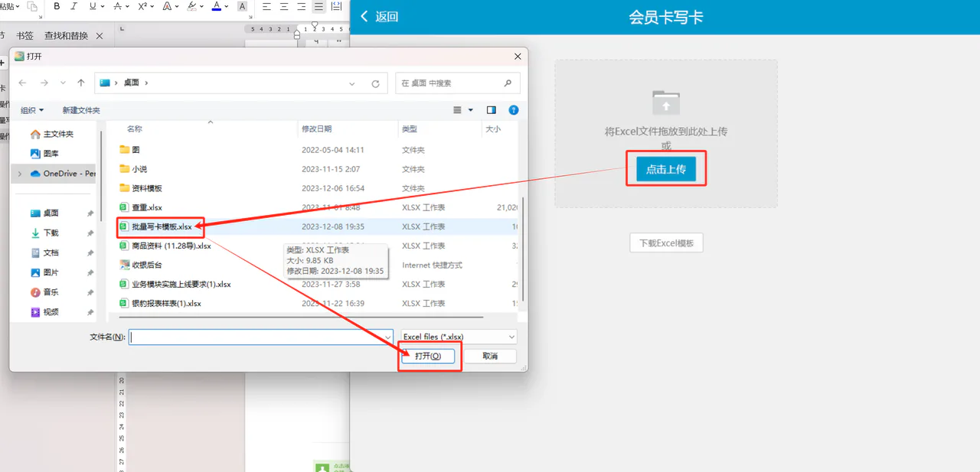Open font color dropdown arrow
Viewport: 980px width, 472px height.
coord(227,7)
